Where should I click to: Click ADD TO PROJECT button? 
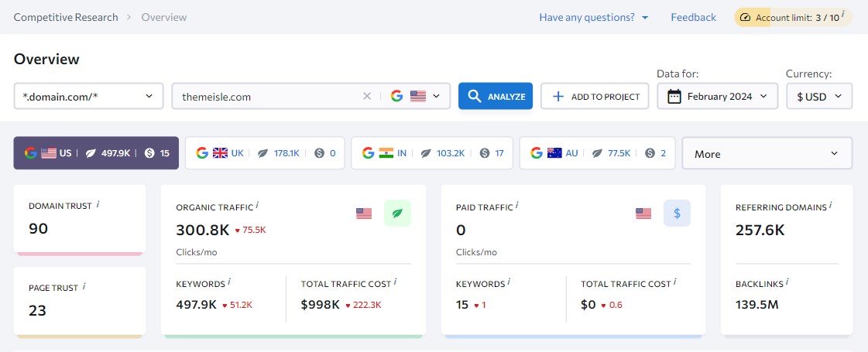[595, 96]
